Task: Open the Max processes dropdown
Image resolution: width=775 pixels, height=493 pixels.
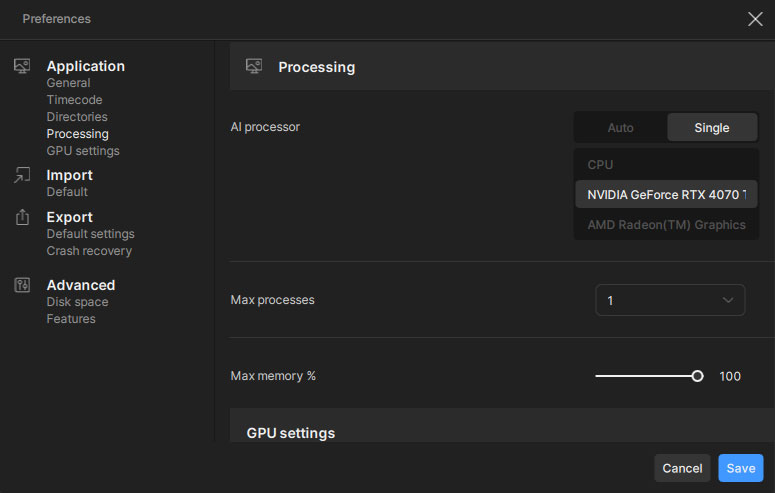Action: [670, 300]
